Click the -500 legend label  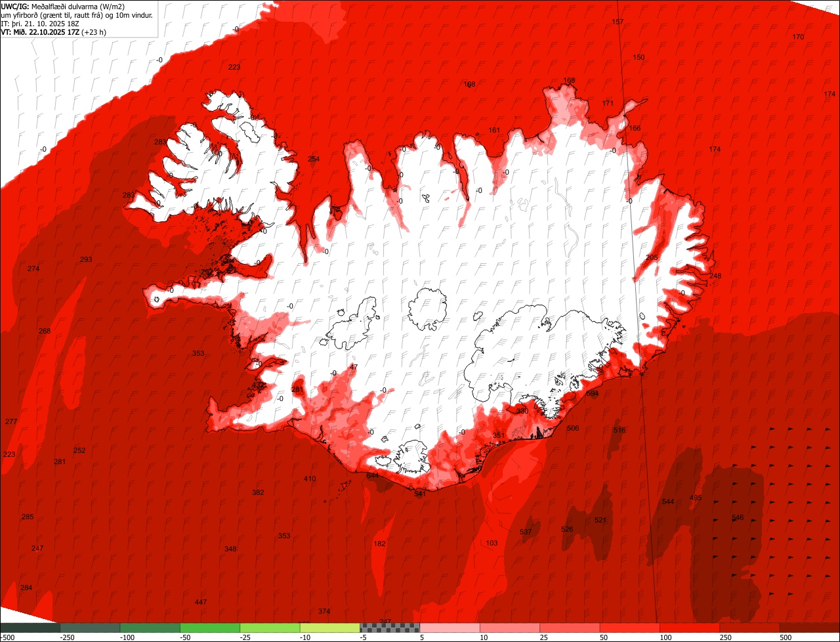7,637
